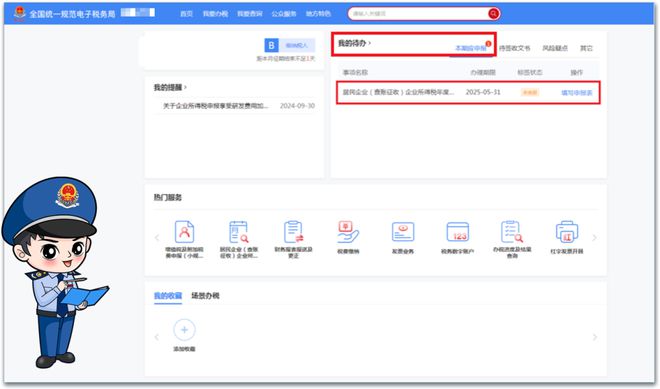Switch to 待签收文书 tab
The width and height of the screenshot is (660, 389).
[x=515, y=48]
